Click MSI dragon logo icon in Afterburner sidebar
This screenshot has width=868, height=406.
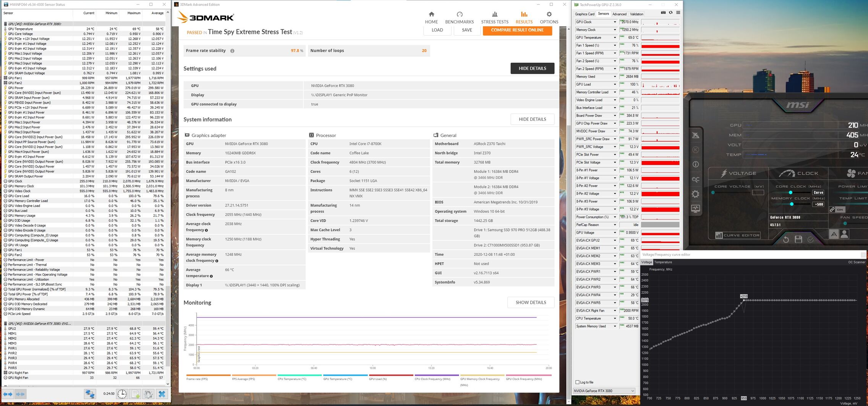[x=696, y=135]
